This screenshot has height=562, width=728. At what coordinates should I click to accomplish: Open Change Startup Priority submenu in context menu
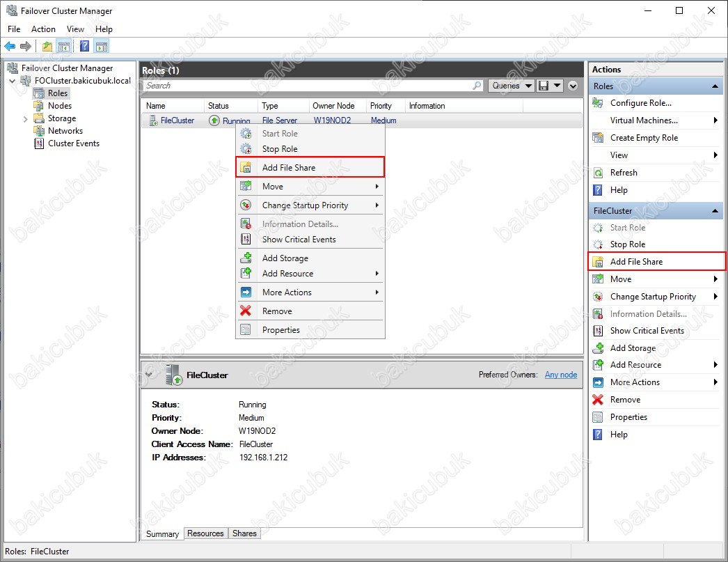[x=310, y=205]
